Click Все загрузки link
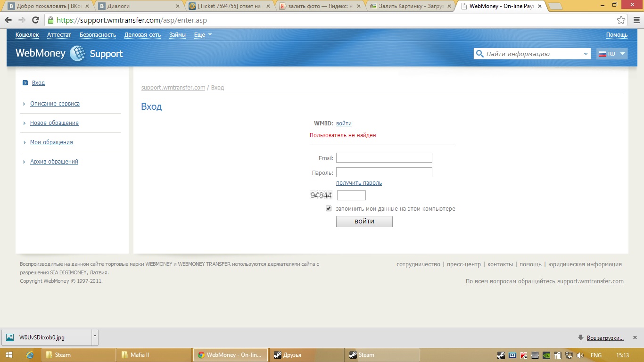Screen dimensions: 644x362 tap(605, 338)
